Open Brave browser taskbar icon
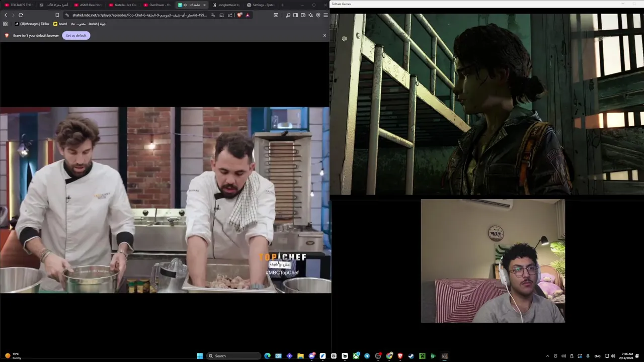Screen dimensions: 644x362 point(400,356)
